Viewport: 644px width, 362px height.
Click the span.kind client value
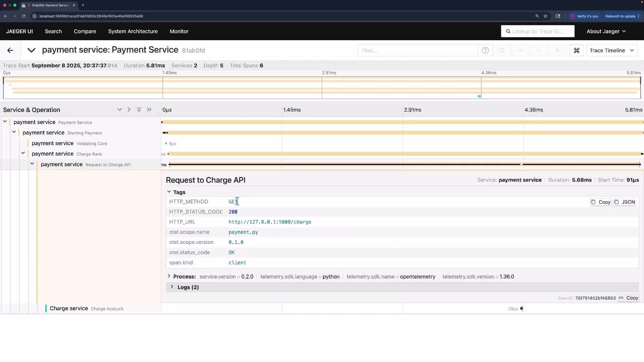pos(237,263)
